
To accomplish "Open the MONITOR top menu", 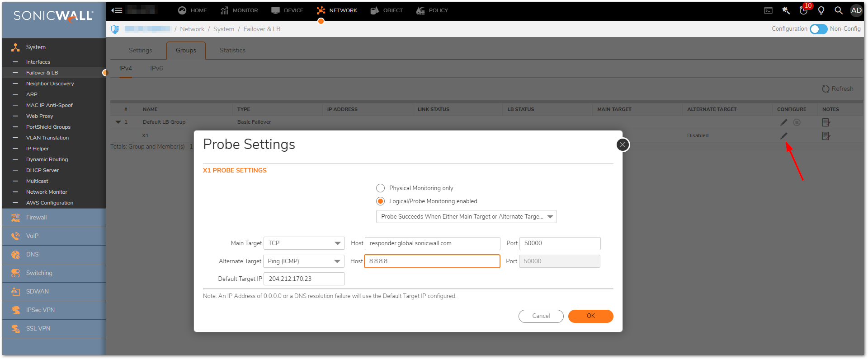I will [x=239, y=10].
